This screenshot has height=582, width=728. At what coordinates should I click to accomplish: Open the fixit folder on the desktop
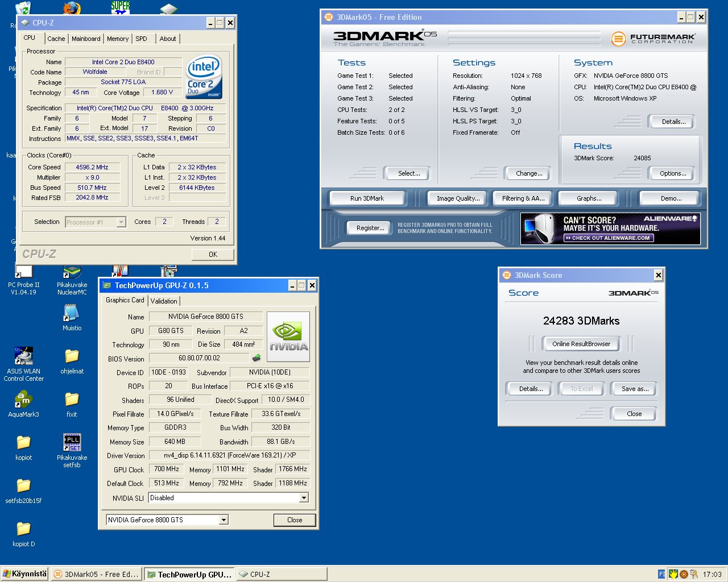click(x=72, y=404)
